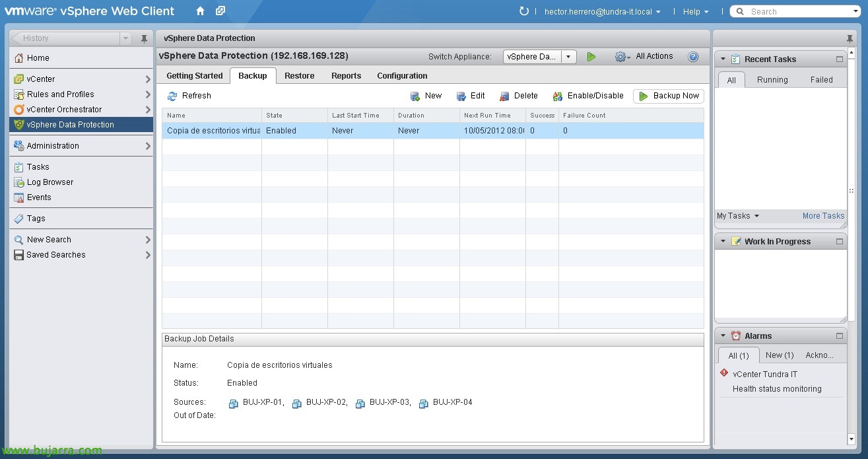Open the vCenter Tundra IT alarm link
The image size is (868, 459).
click(x=765, y=374)
